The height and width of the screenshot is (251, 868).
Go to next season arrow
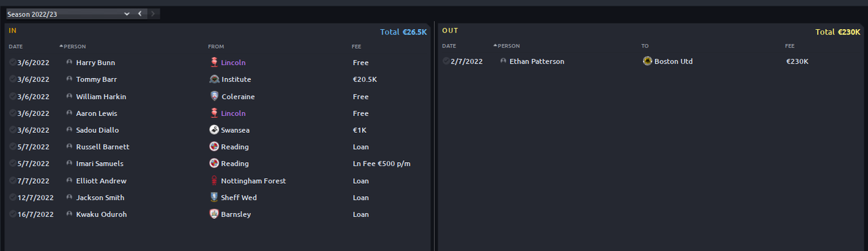153,14
